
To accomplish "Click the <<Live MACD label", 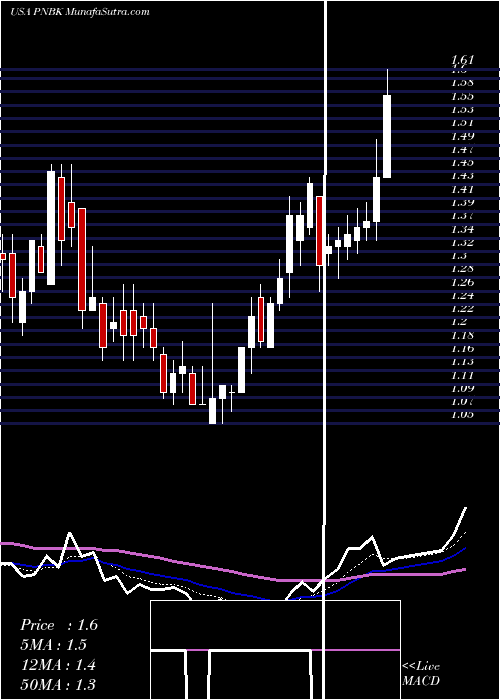I will (x=421, y=673).
